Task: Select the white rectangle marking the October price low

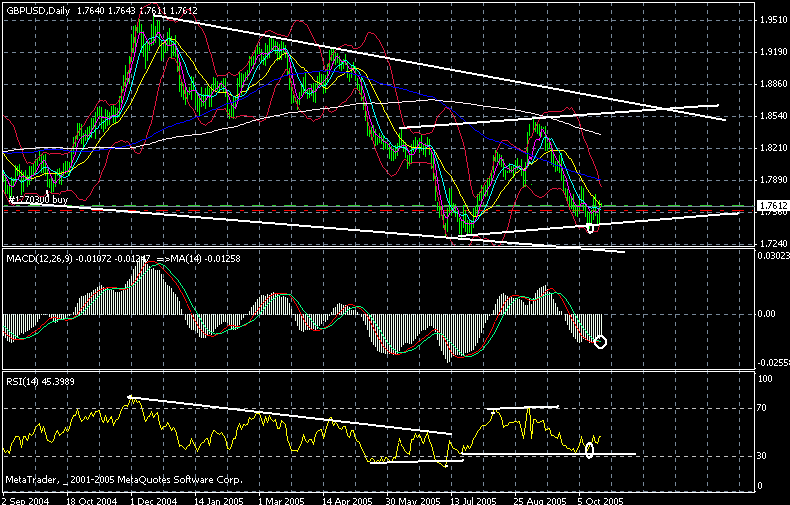Action: pos(591,228)
